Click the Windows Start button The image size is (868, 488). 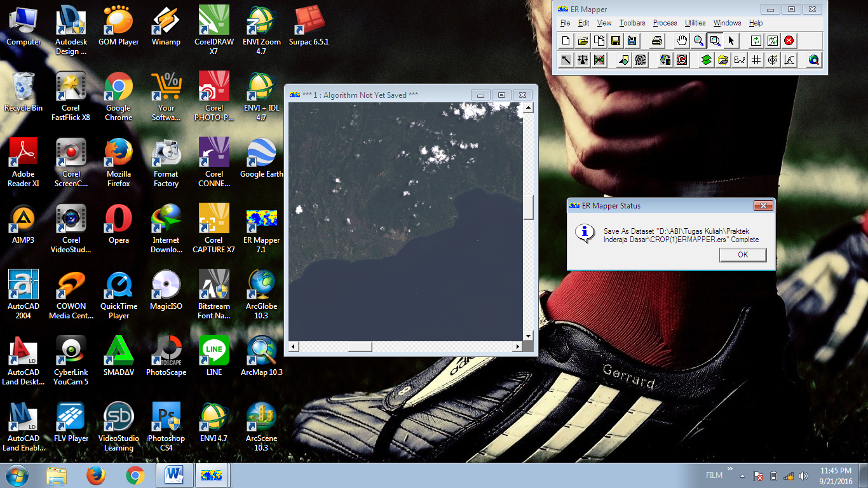17,475
